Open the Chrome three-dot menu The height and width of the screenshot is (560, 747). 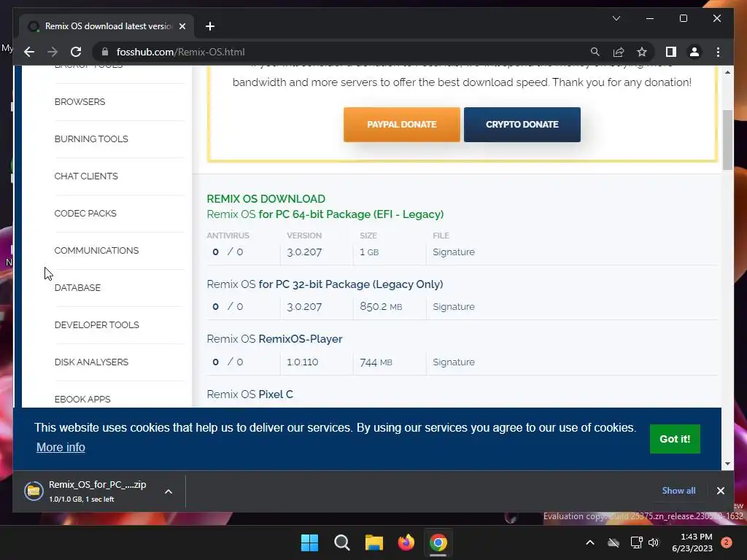tap(718, 52)
